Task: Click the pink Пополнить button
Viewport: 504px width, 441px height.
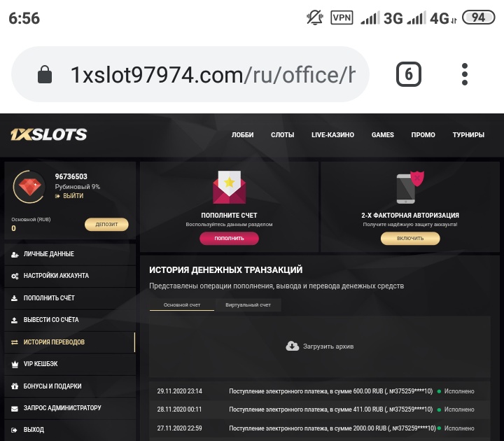Action: [229, 238]
